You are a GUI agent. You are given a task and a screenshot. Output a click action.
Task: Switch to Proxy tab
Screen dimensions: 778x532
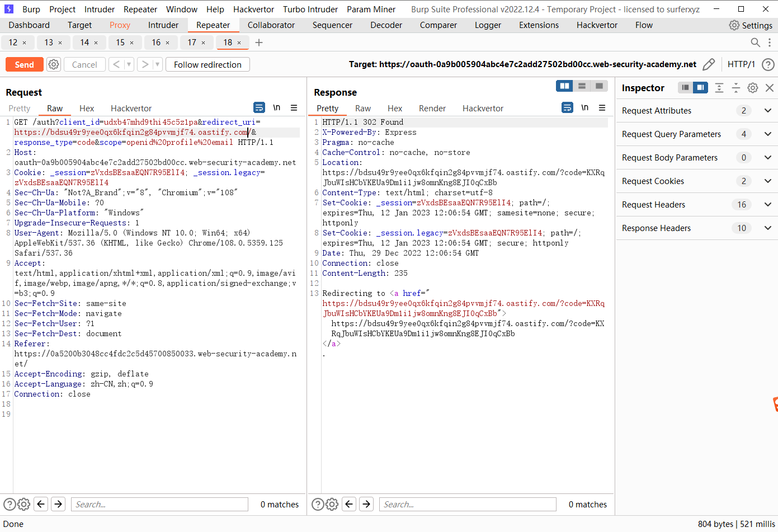[x=120, y=25]
